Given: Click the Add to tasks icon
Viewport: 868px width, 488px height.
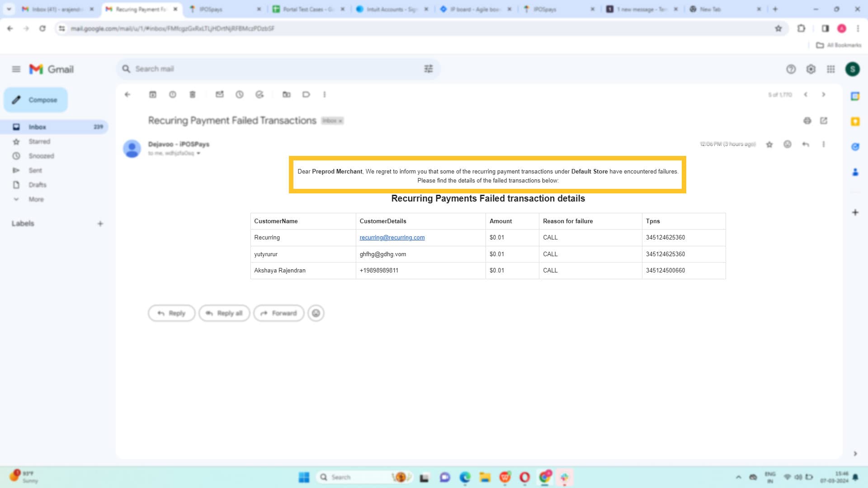Looking at the screenshot, I should pyautogui.click(x=259, y=94).
